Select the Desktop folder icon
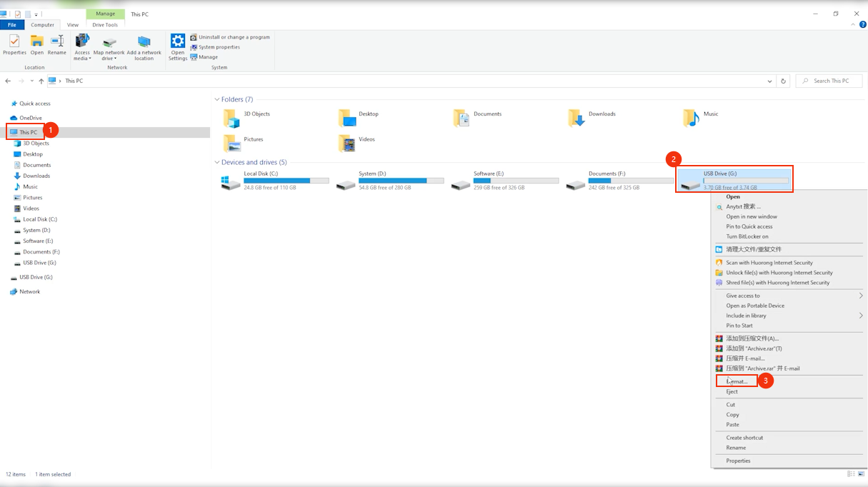868x487 pixels. [x=346, y=118]
